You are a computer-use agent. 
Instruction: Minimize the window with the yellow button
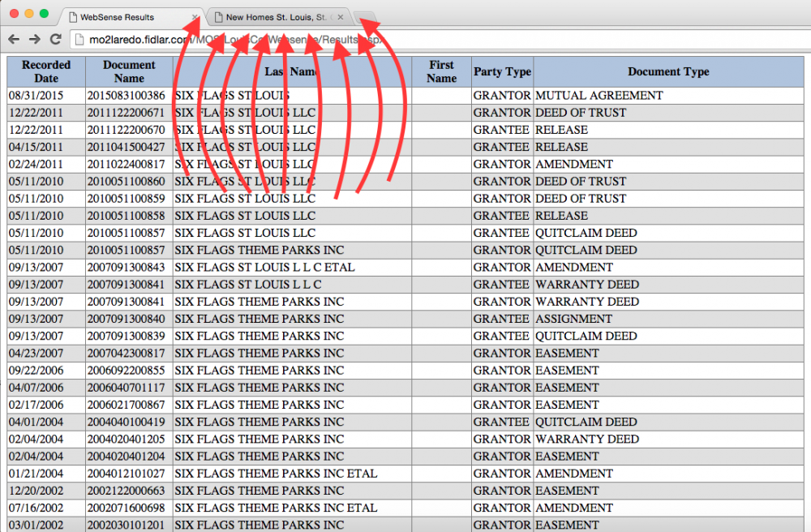[29, 14]
